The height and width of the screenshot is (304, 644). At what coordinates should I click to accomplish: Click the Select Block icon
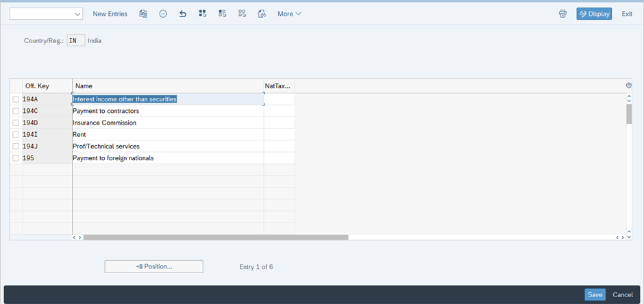pos(222,14)
